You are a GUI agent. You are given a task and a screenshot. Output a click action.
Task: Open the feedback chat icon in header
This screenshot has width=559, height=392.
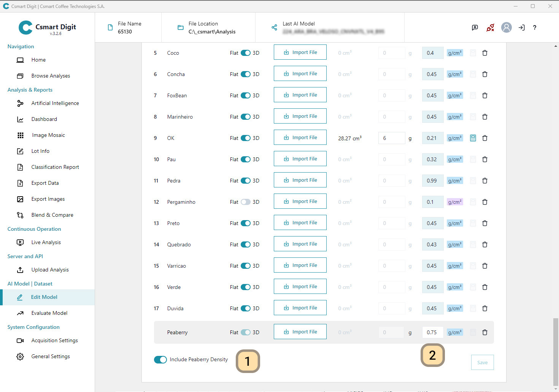click(x=475, y=27)
